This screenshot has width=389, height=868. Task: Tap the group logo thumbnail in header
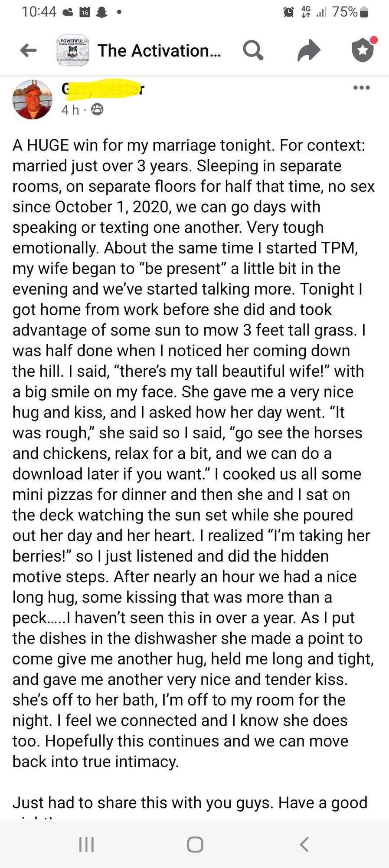coord(73,50)
